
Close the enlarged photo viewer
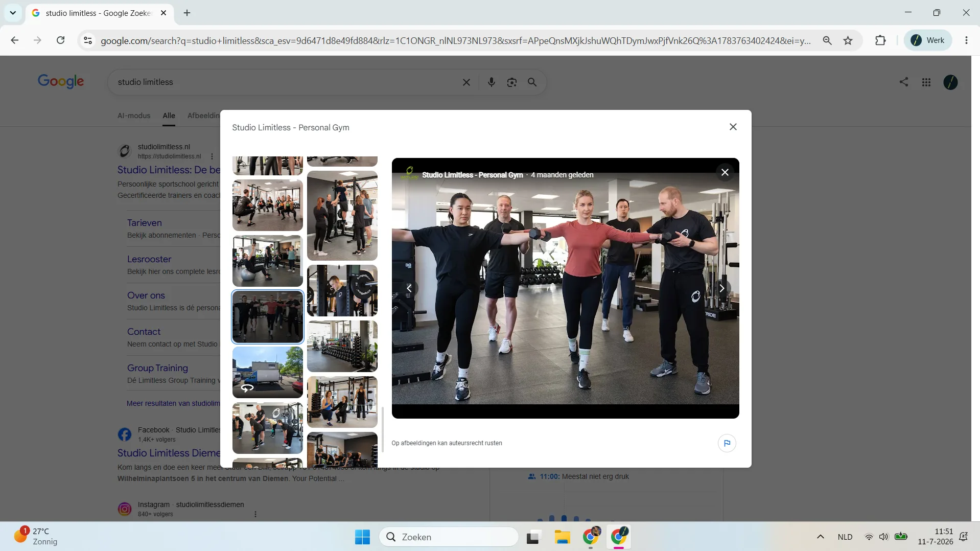[725, 172]
